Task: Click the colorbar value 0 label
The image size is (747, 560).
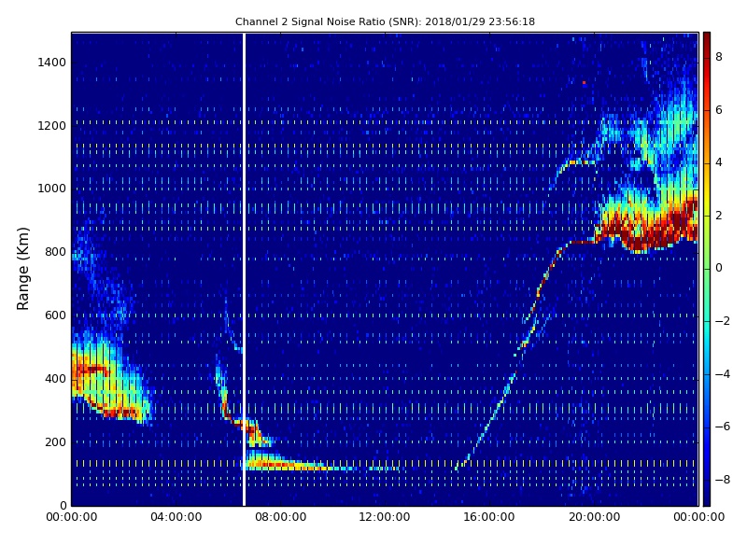Action: [x=719, y=268]
